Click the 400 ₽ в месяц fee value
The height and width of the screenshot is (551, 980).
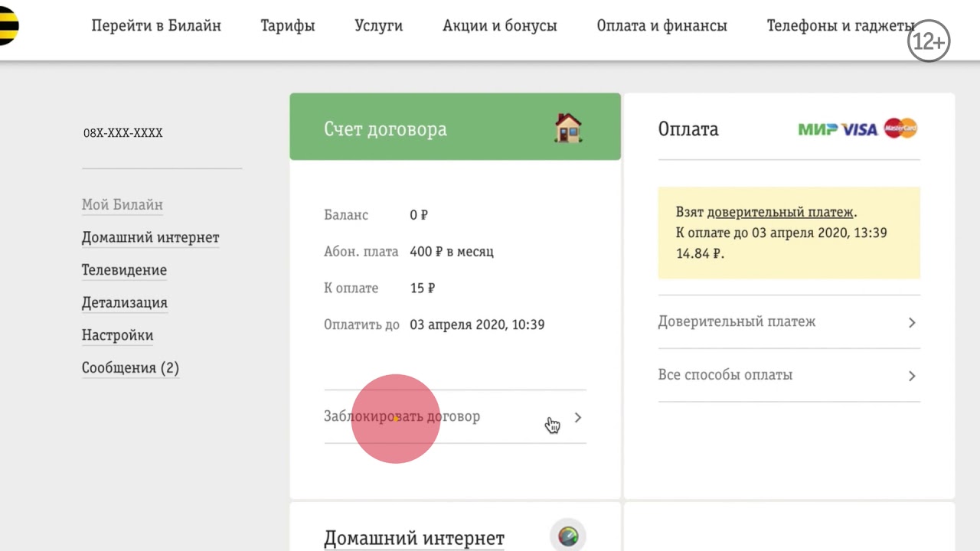[452, 252]
